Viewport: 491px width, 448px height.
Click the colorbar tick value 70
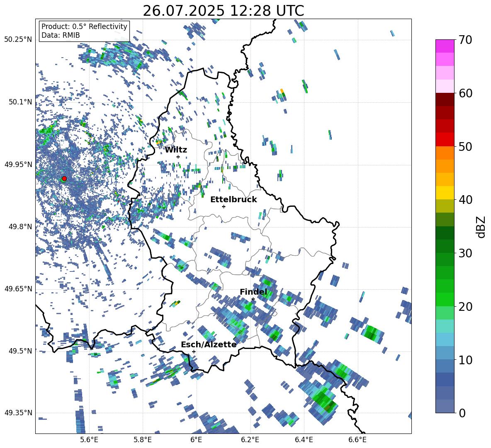click(466, 40)
